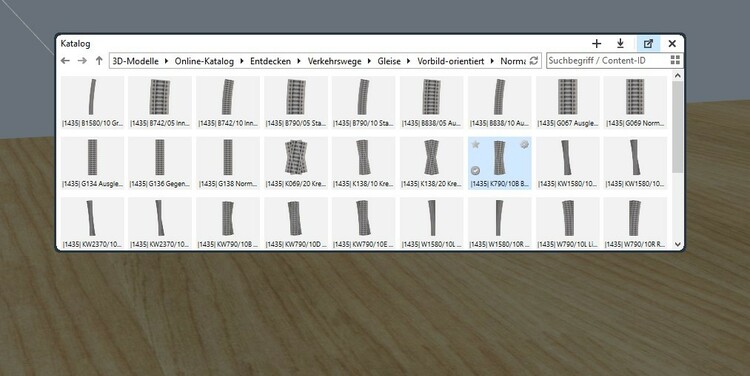Select the G134 Ausgle... straight track thumbnail

click(92, 163)
